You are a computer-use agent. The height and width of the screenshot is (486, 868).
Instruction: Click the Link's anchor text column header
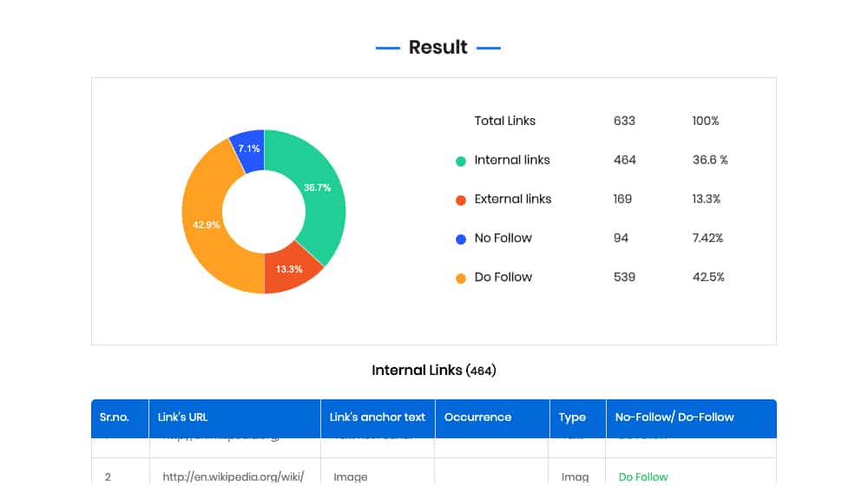(x=378, y=417)
